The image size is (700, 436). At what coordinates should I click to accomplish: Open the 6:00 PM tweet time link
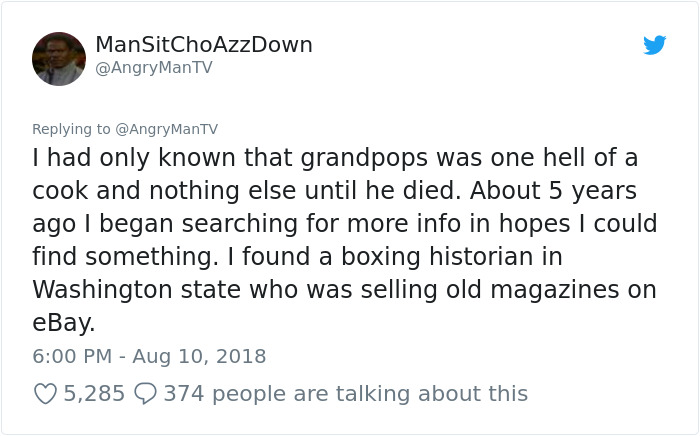(x=69, y=356)
